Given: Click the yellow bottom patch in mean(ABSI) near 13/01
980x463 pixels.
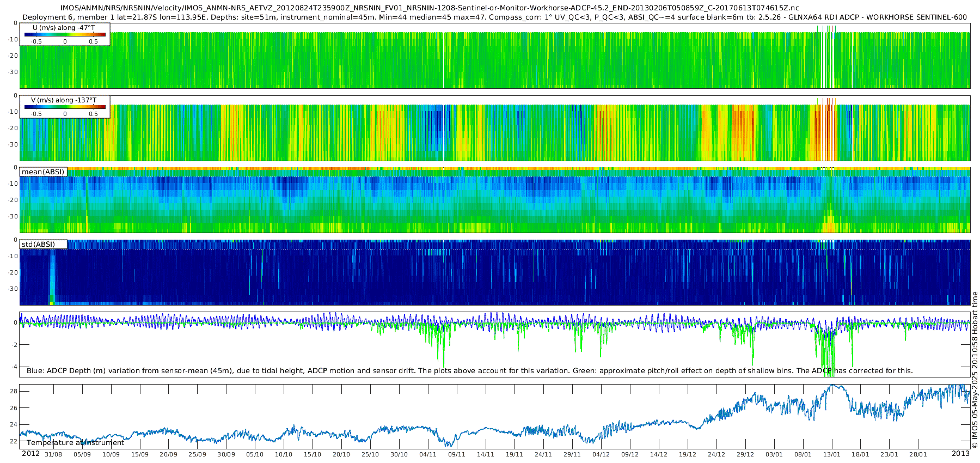Looking at the screenshot, I should [x=829, y=223].
